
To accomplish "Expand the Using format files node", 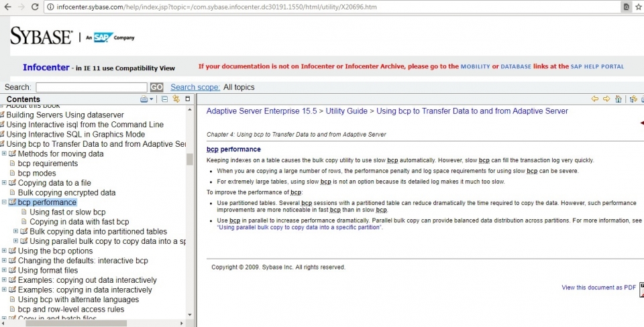I will pos(4,271).
